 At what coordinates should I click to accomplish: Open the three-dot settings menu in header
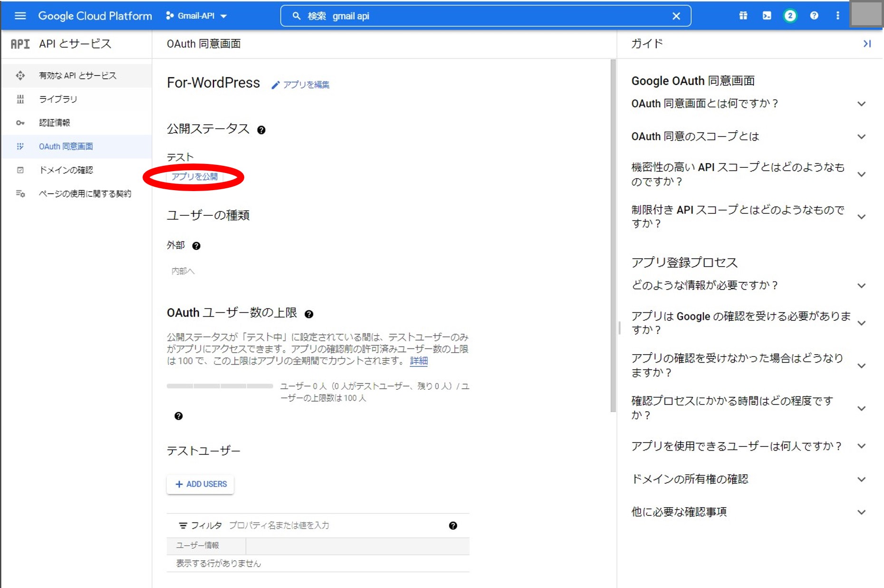point(837,16)
